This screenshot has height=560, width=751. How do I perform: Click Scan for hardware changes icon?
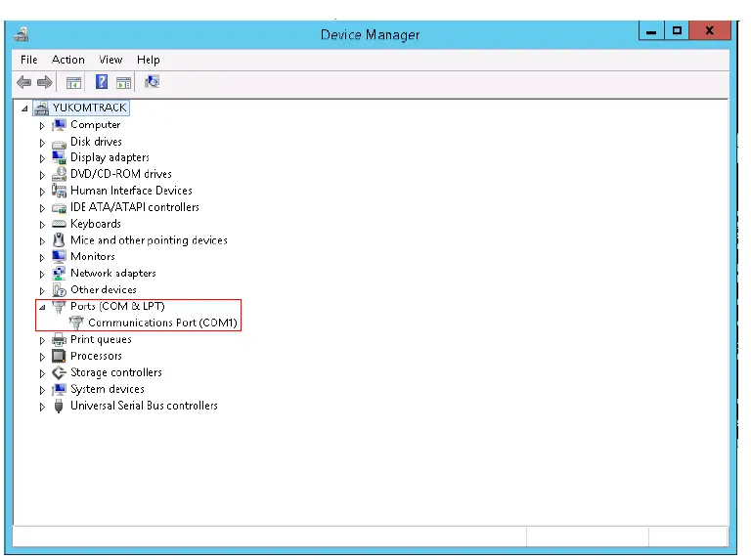tap(153, 82)
